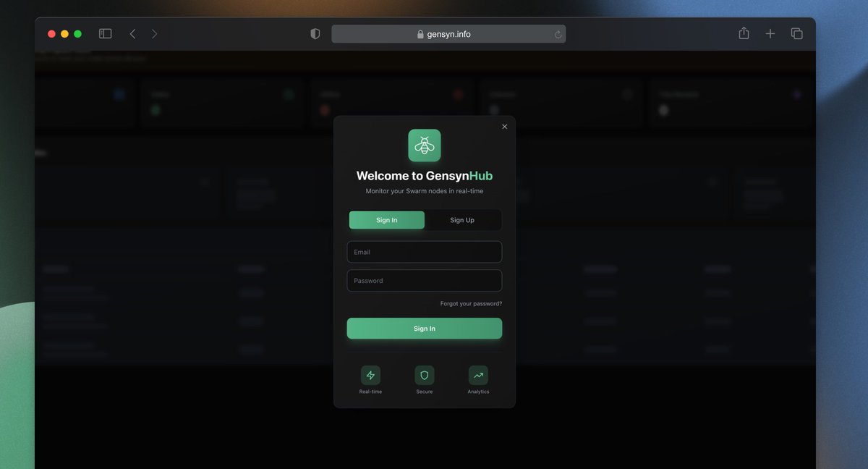
Task: Click the Analytics trending arrow icon
Action: [x=478, y=375]
